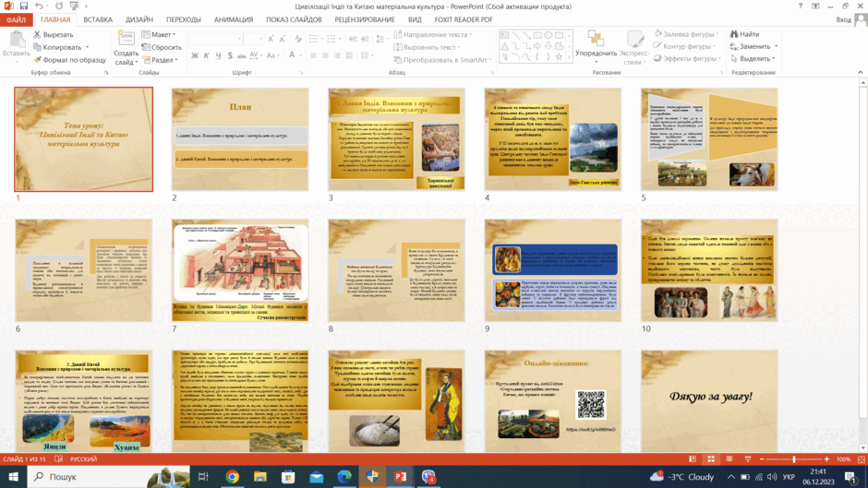Increase font size with A up
Screen dimensions: 868x488
pos(271,39)
